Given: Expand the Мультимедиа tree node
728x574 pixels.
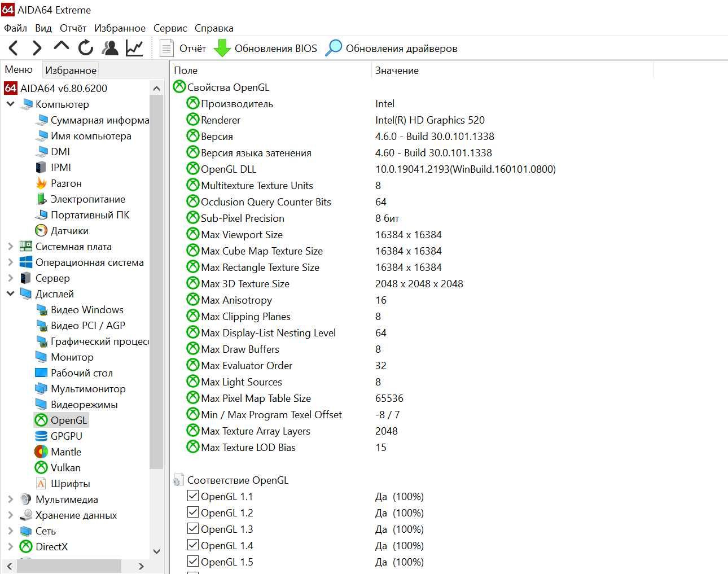Looking at the screenshot, I should click(10, 499).
